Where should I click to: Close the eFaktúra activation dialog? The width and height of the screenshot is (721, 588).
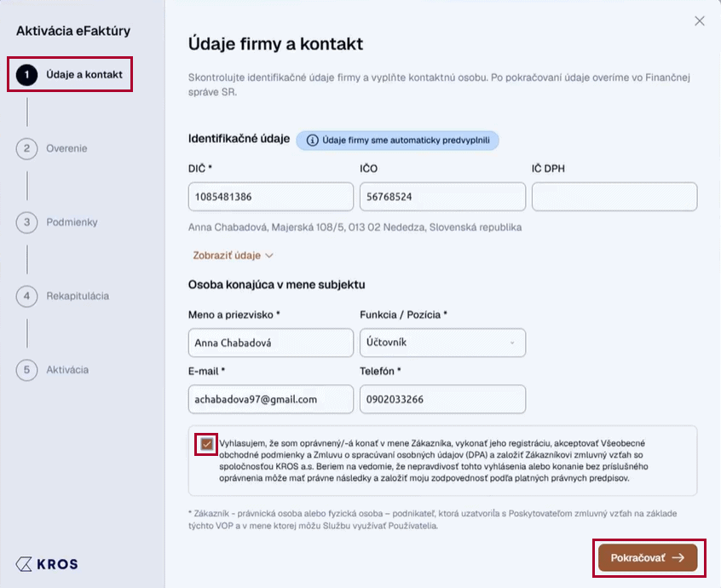point(700,20)
